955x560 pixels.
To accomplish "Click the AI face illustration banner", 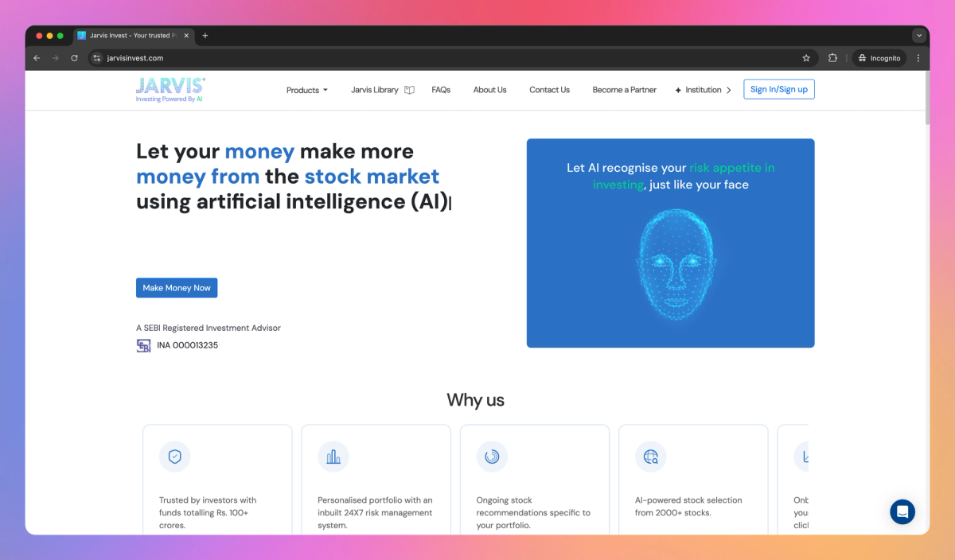I will tap(670, 243).
